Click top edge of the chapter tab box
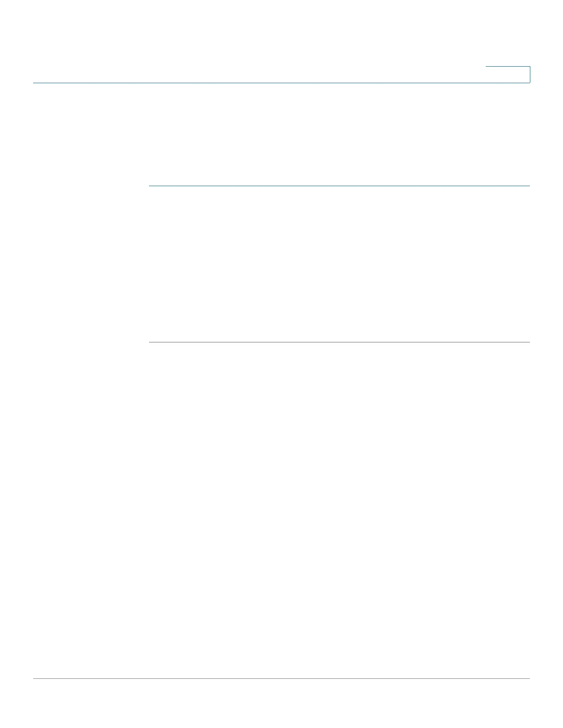563x728 pixels. (508, 67)
